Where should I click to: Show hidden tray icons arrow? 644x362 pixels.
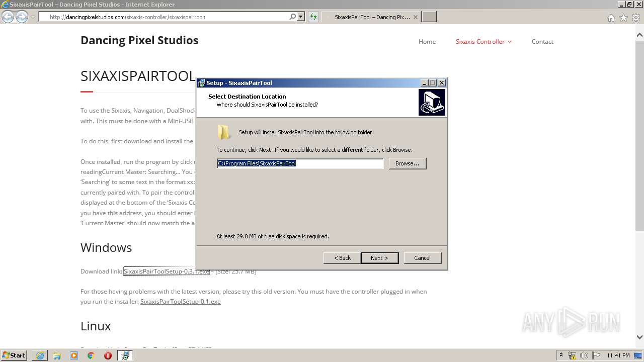click(561, 355)
